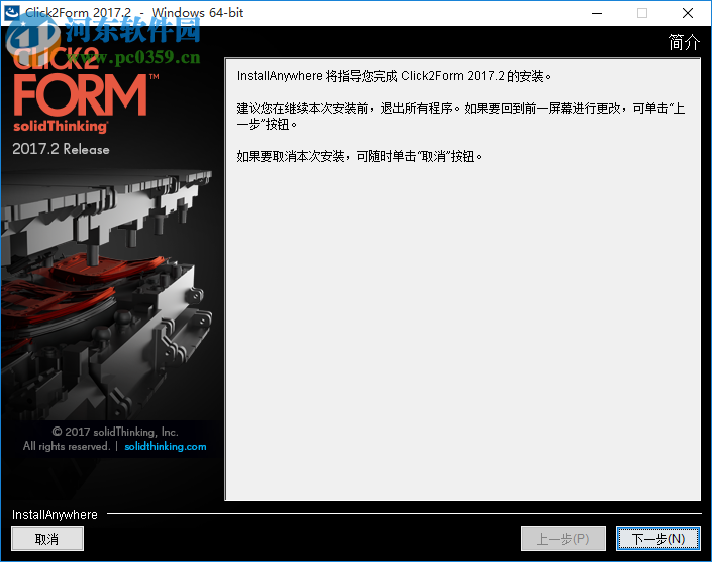
Task: Click the disabled maximize button
Action: click(x=642, y=13)
